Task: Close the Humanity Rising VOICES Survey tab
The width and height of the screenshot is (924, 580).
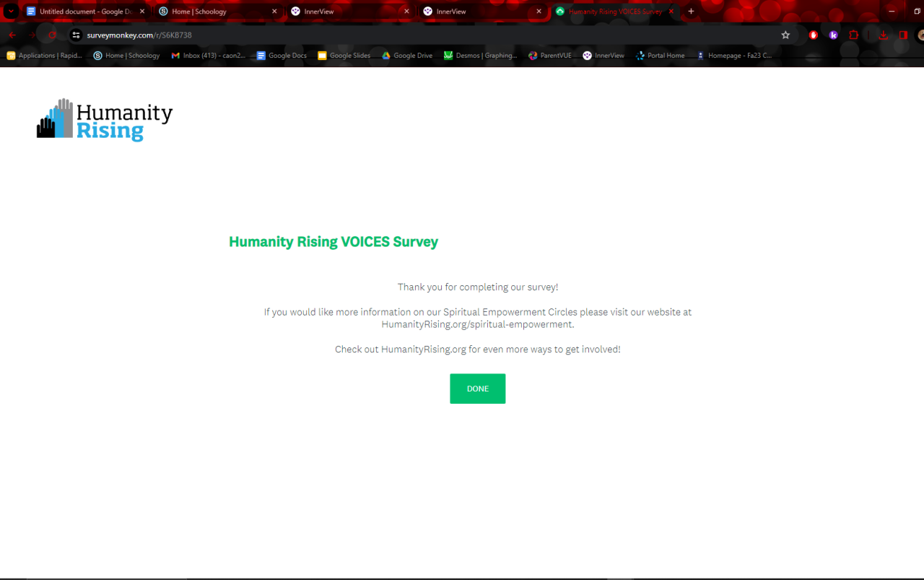Action: point(671,12)
